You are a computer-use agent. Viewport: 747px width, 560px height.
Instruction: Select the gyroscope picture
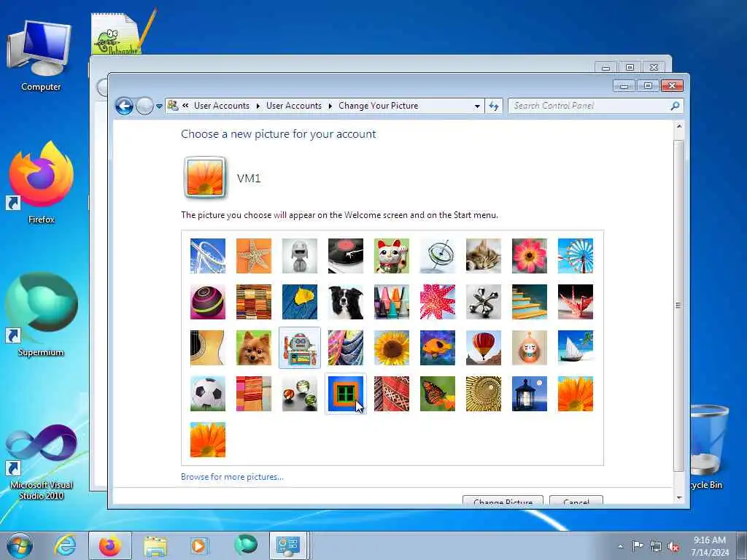[438, 256]
